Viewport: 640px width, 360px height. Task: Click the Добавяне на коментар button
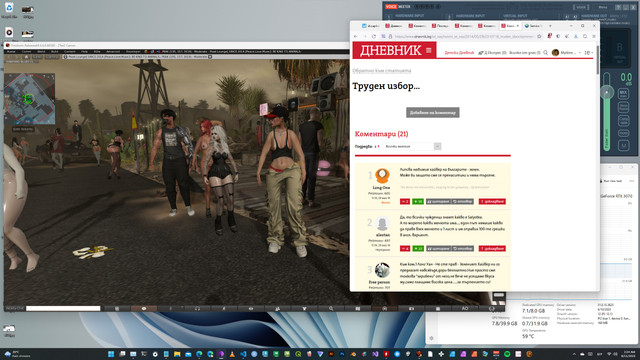click(x=433, y=113)
